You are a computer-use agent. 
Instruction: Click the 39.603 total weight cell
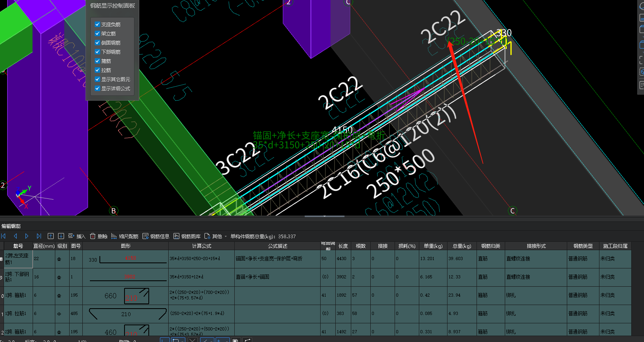click(462, 259)
